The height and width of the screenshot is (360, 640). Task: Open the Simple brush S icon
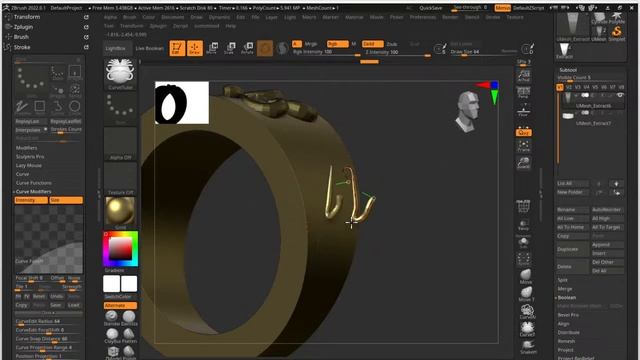pyautogui.click(x=617, y=32)
